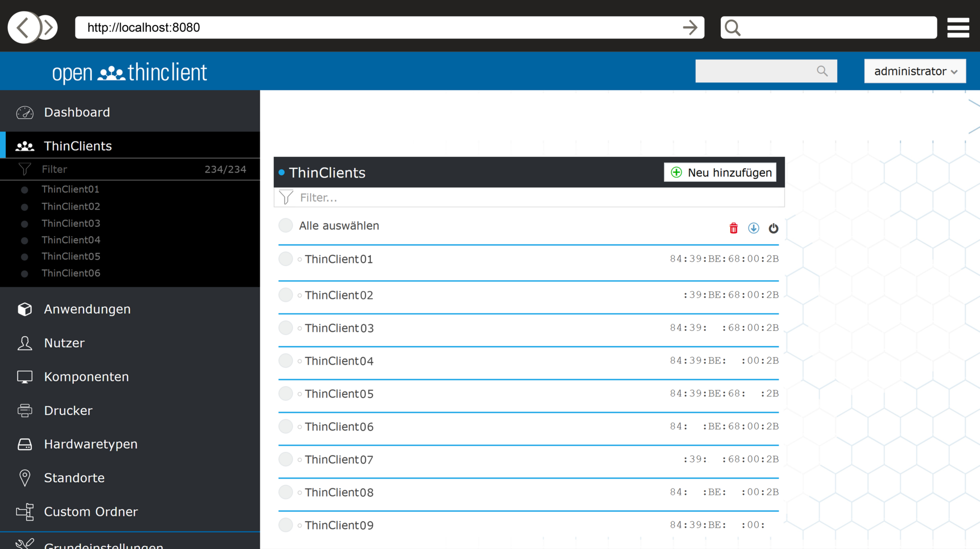This screenshot has height=549, width=980.
Task: Open the browser hamburger menu
Action: tap(958, 27)
